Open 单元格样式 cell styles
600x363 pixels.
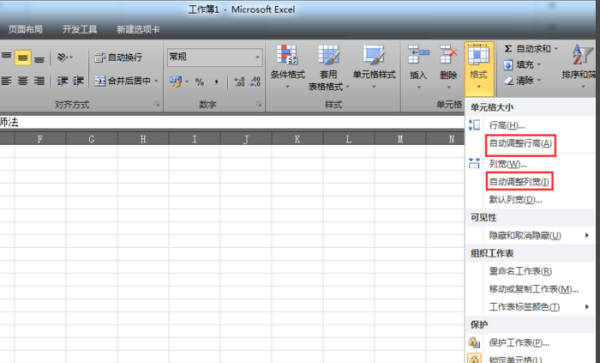point(374,67)
